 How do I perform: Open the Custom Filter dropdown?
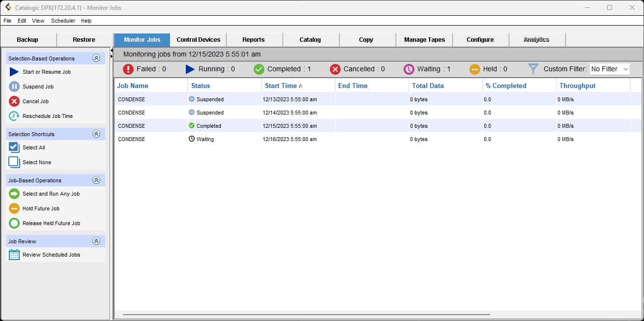click(610, 69)
